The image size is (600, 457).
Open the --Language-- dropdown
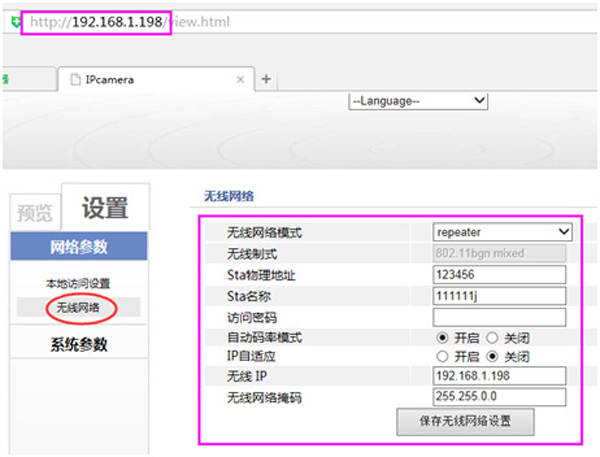click(417, 101)
